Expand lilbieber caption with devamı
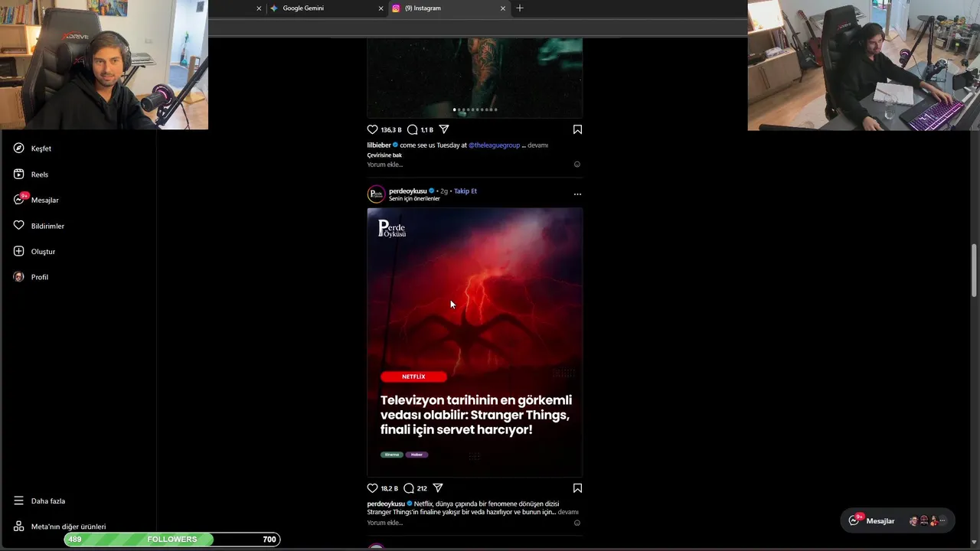The image size is (980, 551). pos(537,145)
